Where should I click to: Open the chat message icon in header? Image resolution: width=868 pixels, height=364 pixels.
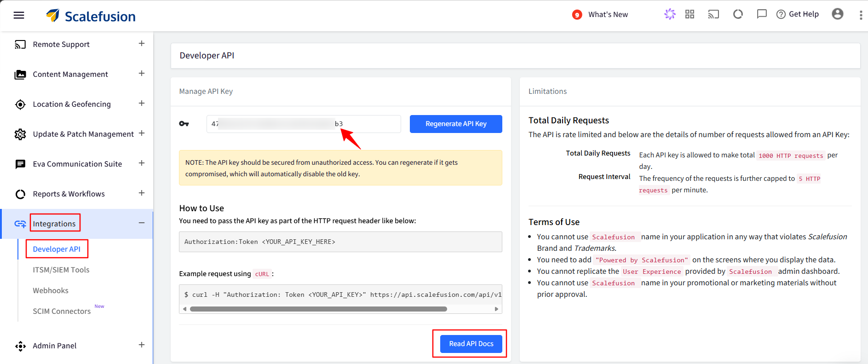click(x=762, y=14)
